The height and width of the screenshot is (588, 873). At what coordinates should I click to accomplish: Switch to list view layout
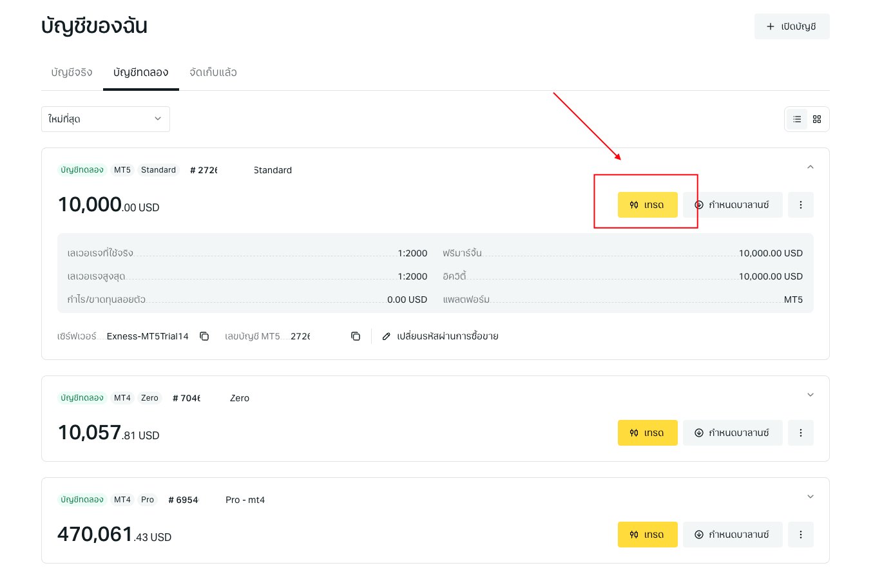[x=797, y=119]
